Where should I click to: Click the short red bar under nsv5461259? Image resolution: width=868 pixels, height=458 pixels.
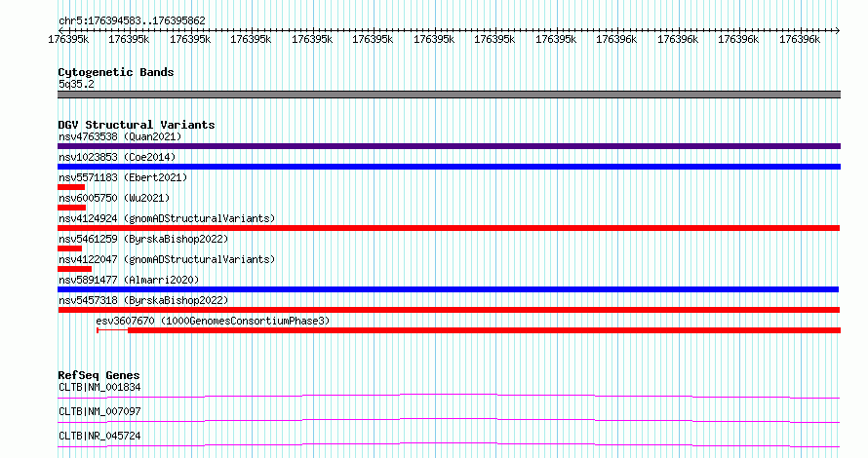70,248
